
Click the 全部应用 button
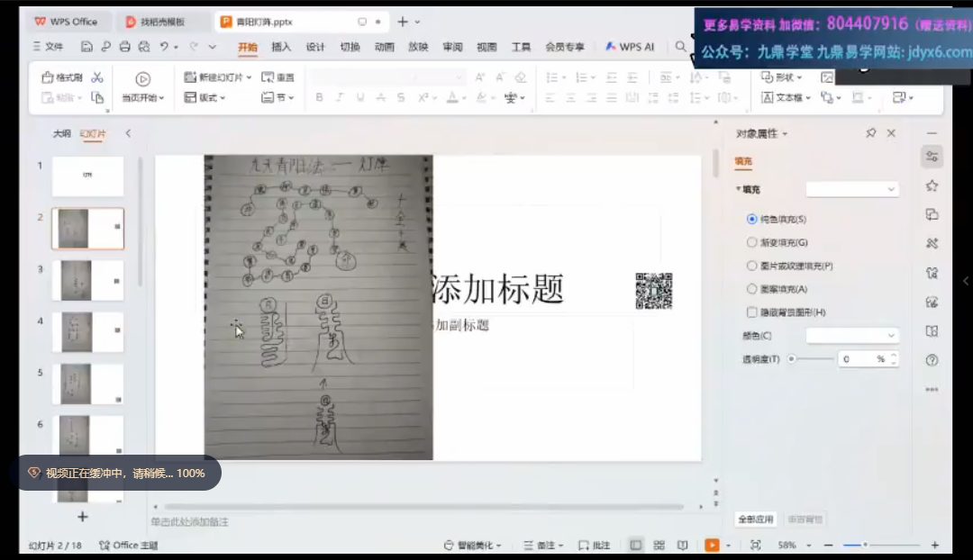pyautogui.click(x=755, y=519)
